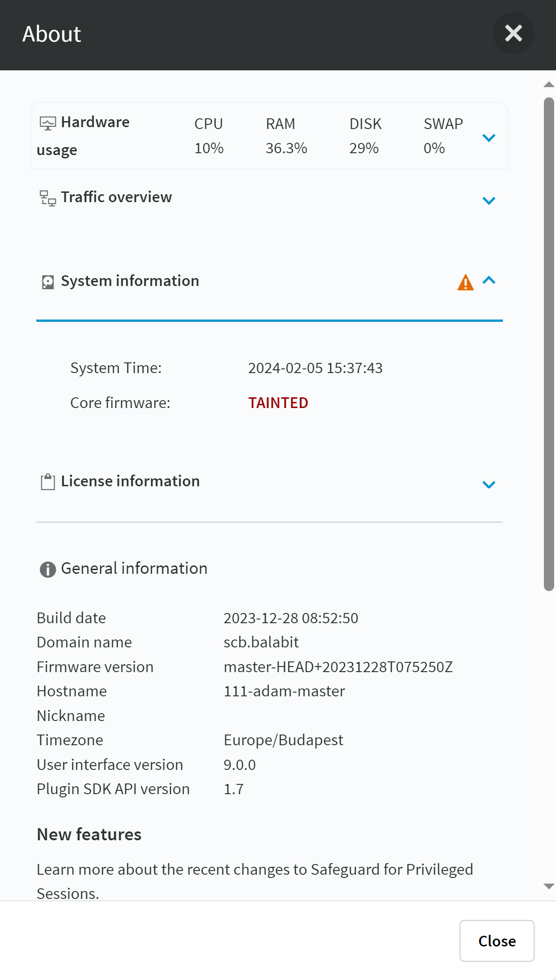The image size is (556, 980).
Task: Expand the License information chevron
Action: pyautogui.click(x=489, y=484)
